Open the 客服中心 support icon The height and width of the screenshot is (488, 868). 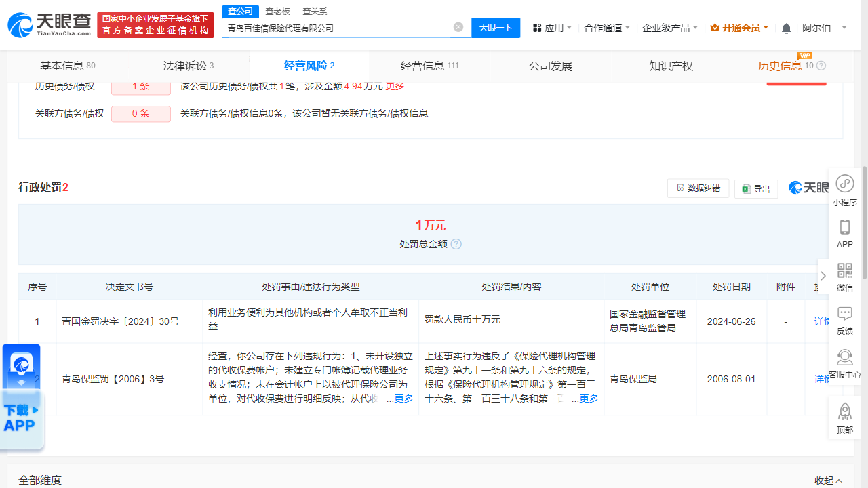tap(845, 364)
